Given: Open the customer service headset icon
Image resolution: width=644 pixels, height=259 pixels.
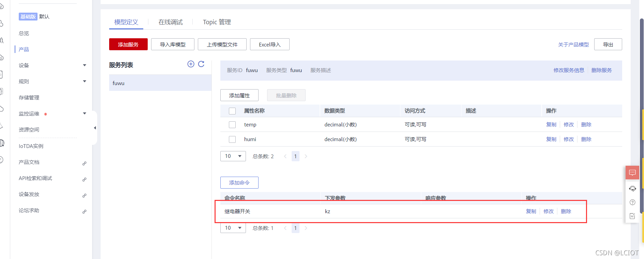Looking at the screenshot, I should tap(632, 189).
